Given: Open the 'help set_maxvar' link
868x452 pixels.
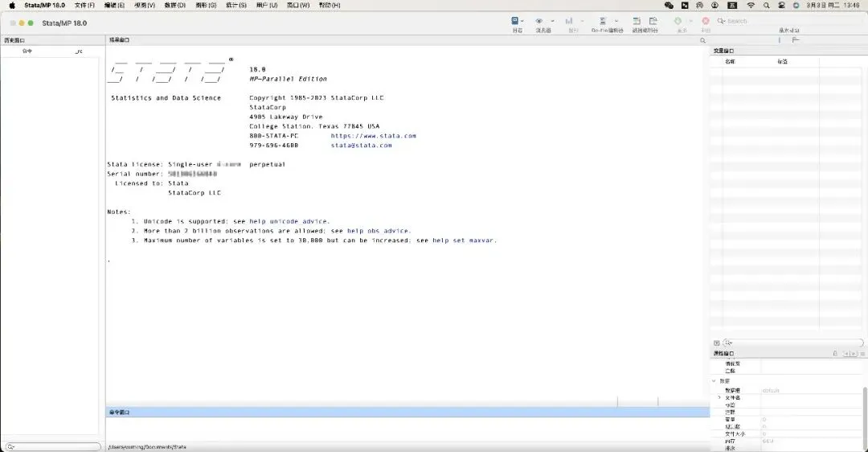Looking at the screenshot, I should (x=464, y=240).
